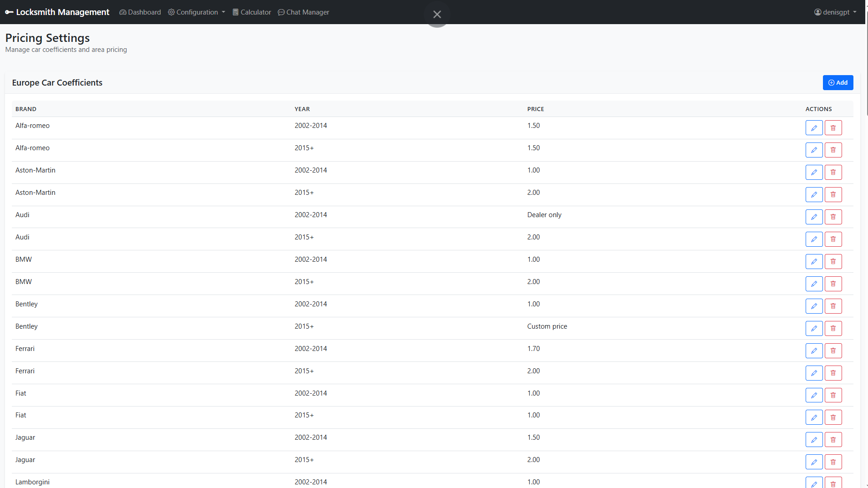The image size is (868, 488).
Task: Delete Ferrari 2015+ row
Action: pos(833,373)
